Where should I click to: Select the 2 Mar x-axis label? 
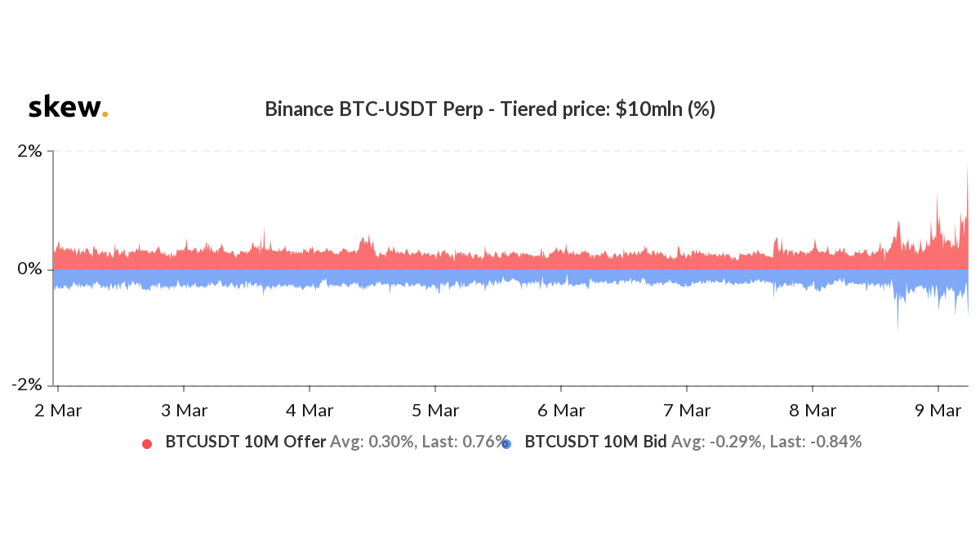click(x=58, y=410)
